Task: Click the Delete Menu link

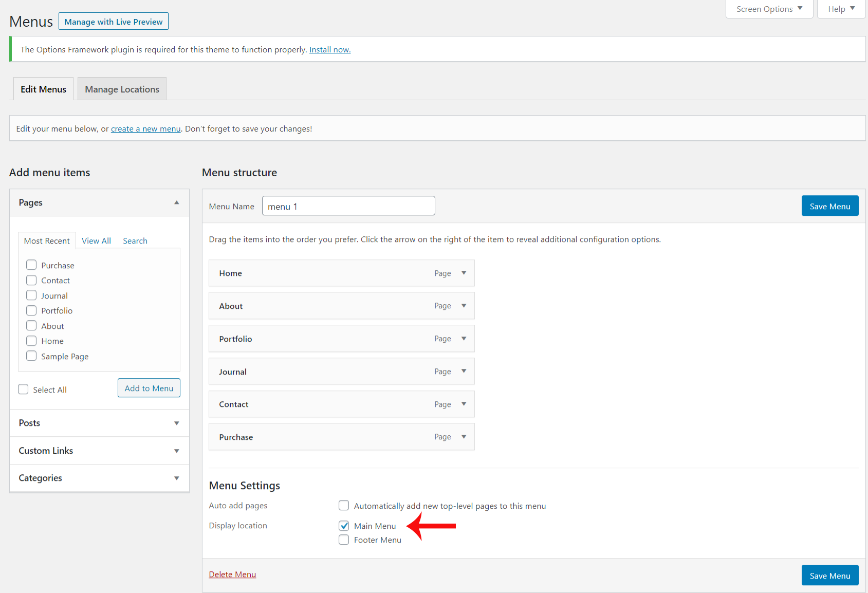Action: click(232, 575)
